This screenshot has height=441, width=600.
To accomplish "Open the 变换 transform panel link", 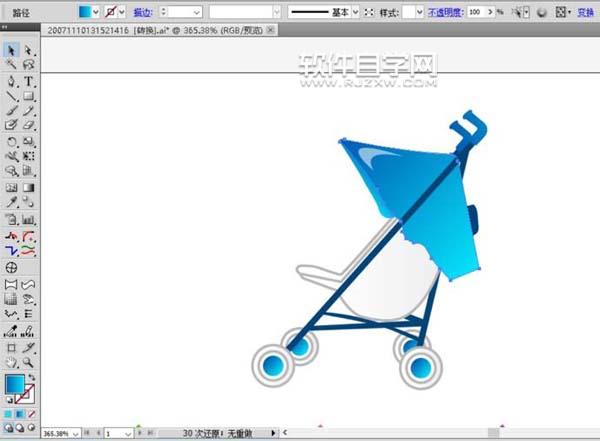I will pos(585,12).
